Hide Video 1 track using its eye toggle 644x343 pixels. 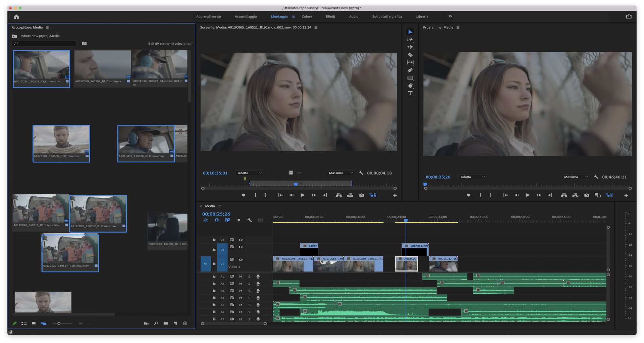coord(240,259)
